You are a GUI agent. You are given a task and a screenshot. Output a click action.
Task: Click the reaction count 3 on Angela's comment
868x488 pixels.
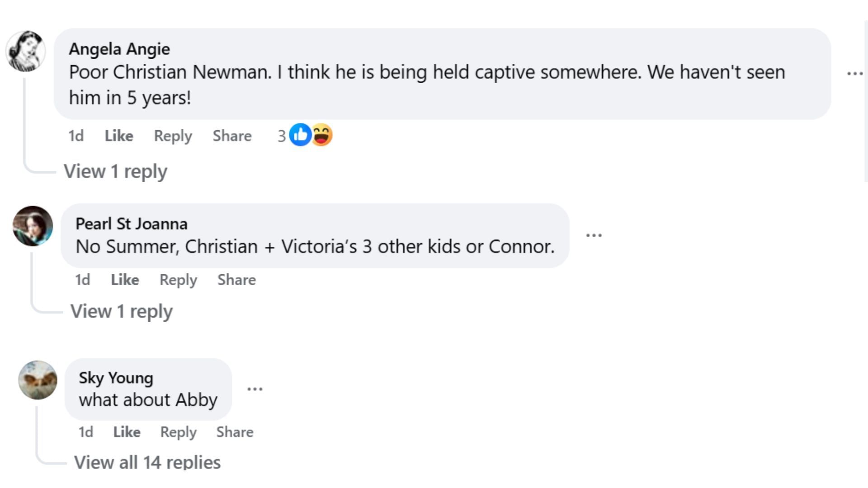coord(281,136)
